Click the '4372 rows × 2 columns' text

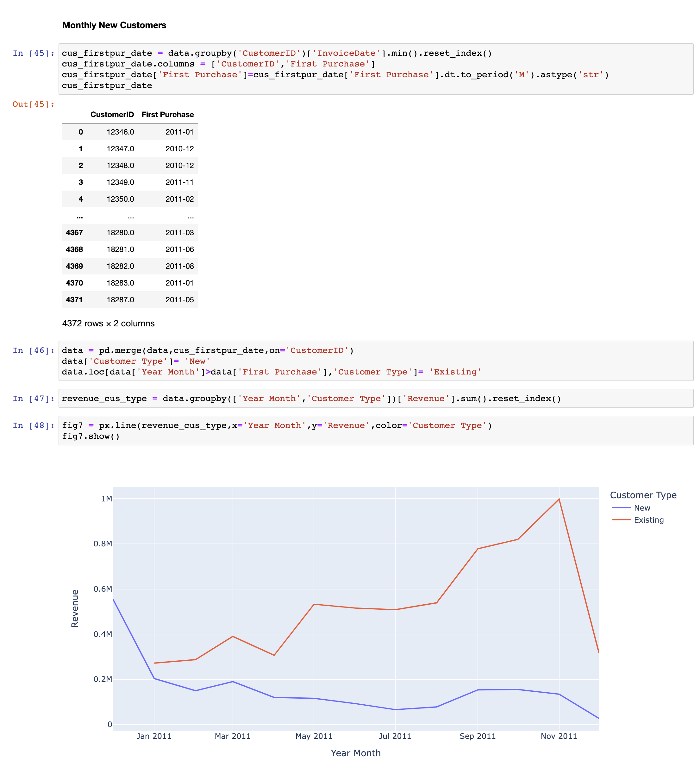point(108,324)
